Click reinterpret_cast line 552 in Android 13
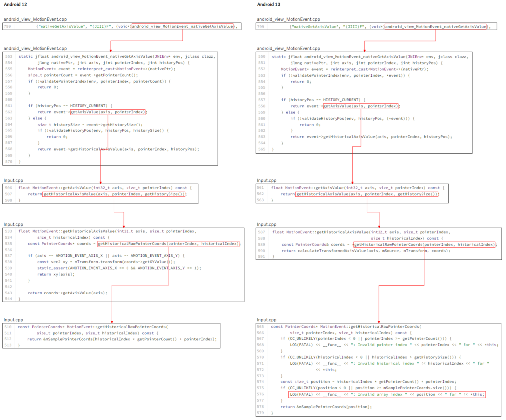This screenshot has height=420, width=506. point(355,69)
